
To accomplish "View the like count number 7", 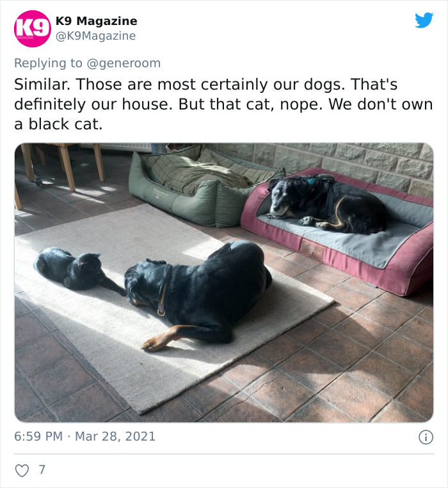I will pos(42,469).
